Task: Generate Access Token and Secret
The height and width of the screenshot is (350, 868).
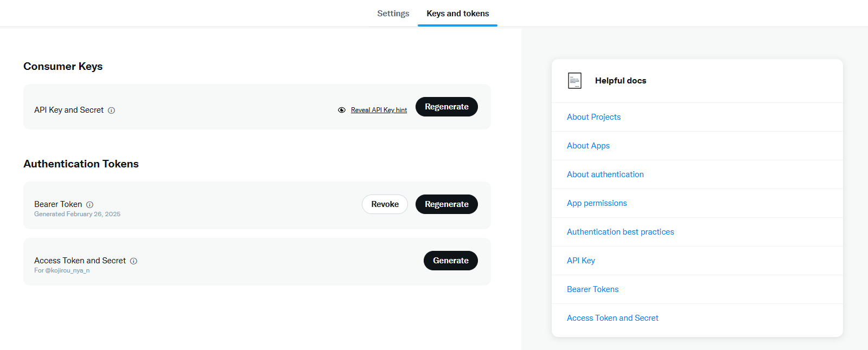Action: pos(451,261)
